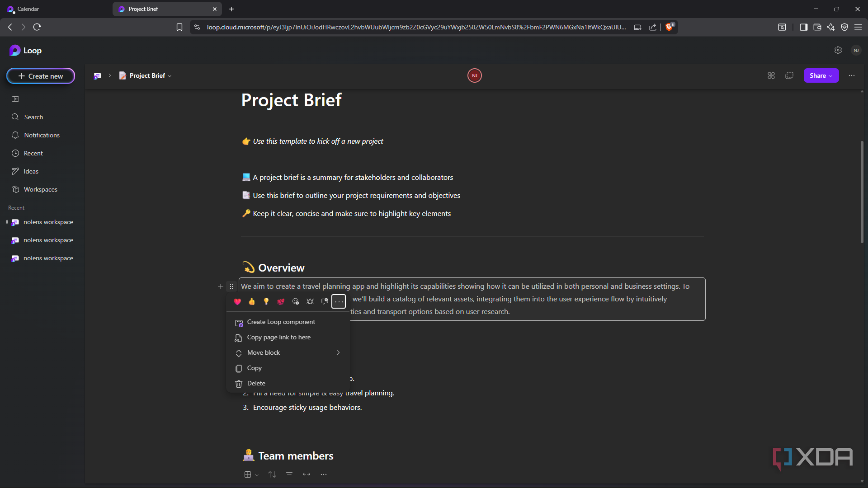Image resolution: width=868 pixels, height=488 pixels.
Task: Choose Copy from the block menu
Action: [x=288, y=368]
